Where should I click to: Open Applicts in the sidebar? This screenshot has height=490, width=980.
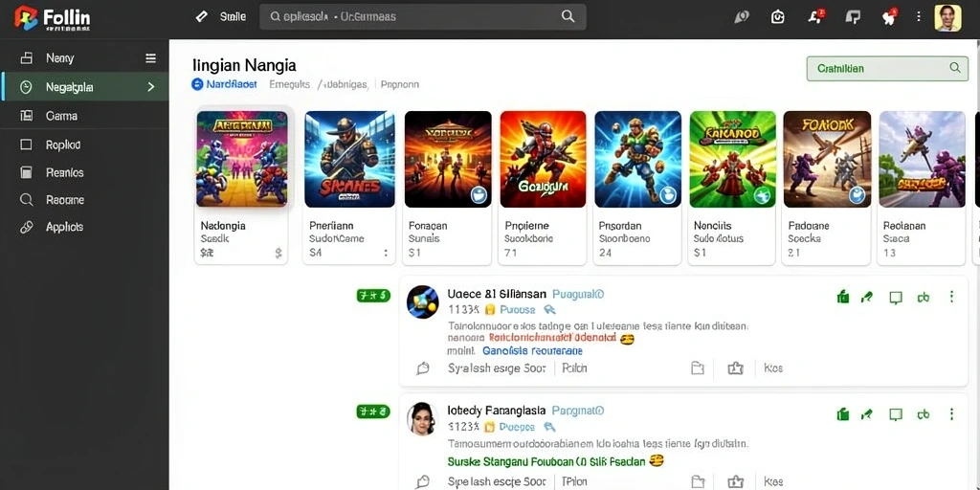(x=64, y=227)
